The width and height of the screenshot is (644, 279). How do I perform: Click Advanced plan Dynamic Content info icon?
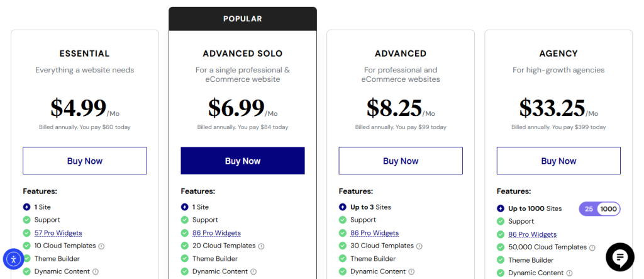point(411,272)
